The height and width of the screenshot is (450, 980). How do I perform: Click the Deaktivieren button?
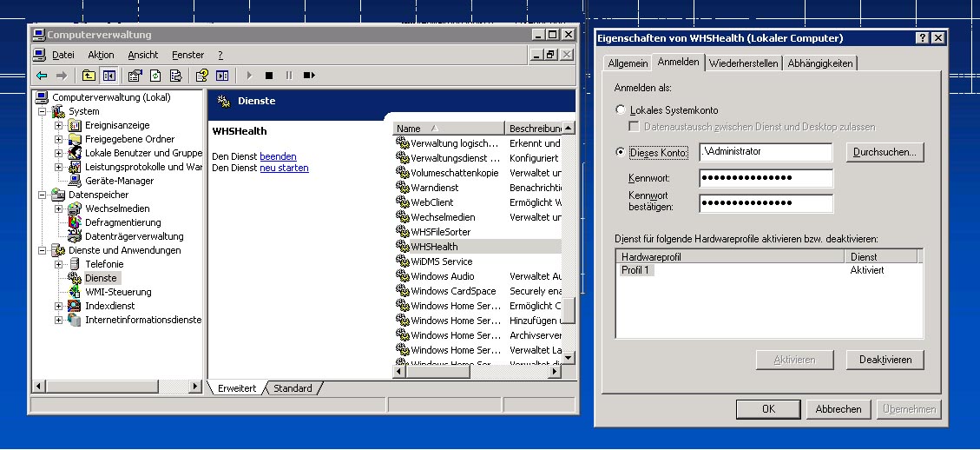pyautogui.click(x=885, y=360)
